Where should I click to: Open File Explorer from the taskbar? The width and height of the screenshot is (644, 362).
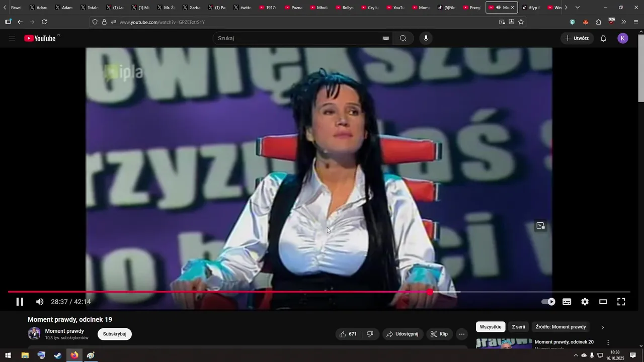[25, 355]
